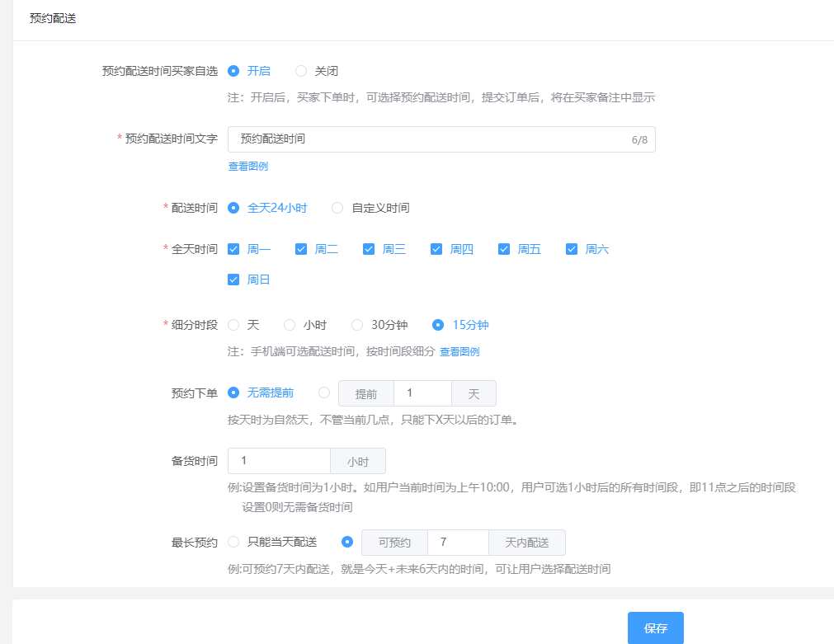Select the 提前 days radio button
Image resolution: width=834 pixels, height=644 pixels.
pyautogui.click(x=324, y=393)
